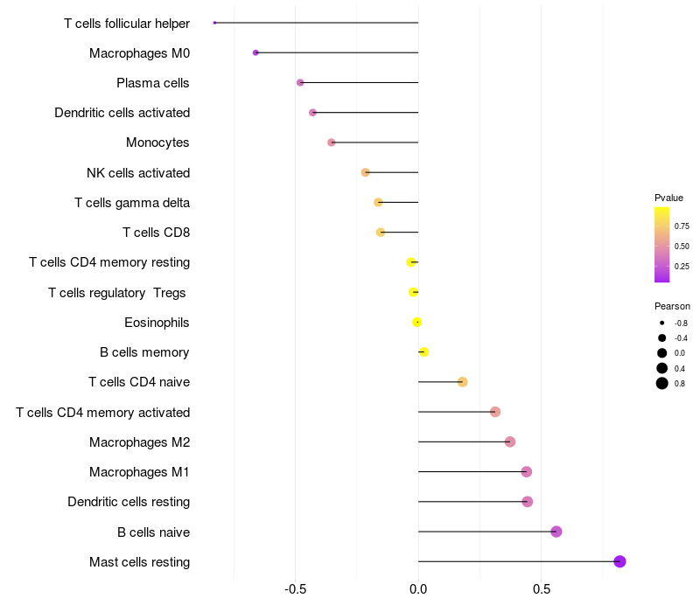Click the Macrophages M2 data point
This screenshot has width=700, height=612.
pos(510,442)
